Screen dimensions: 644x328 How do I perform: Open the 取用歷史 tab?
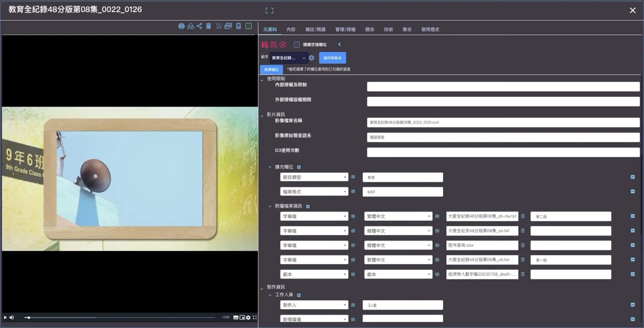pyautogui.click(x=430, y=30)
